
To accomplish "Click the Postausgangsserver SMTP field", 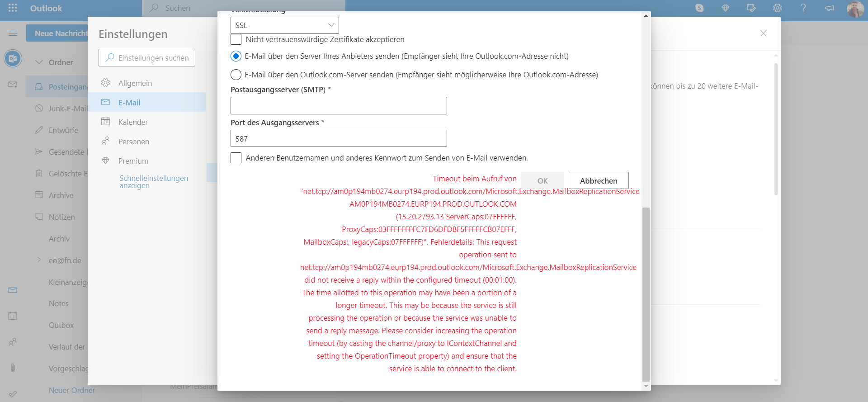I will pyautogui.click(x=339, y=105).
